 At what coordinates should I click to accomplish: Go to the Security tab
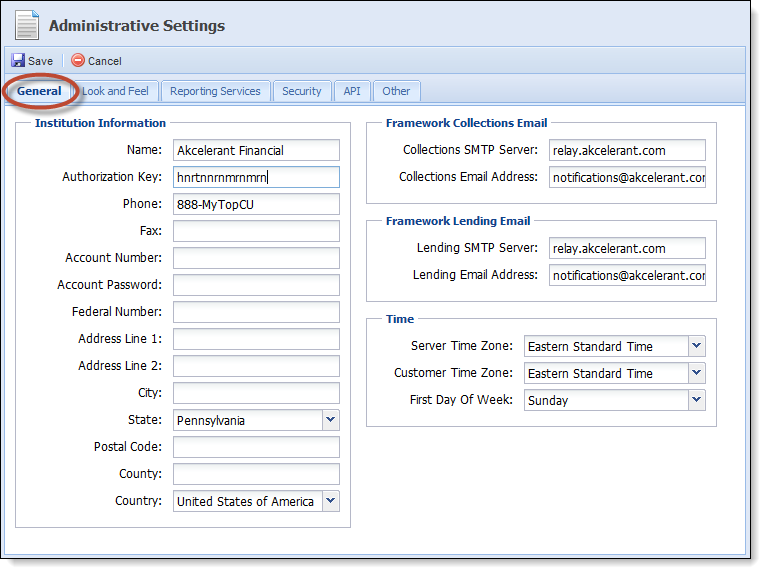point(302,91)
